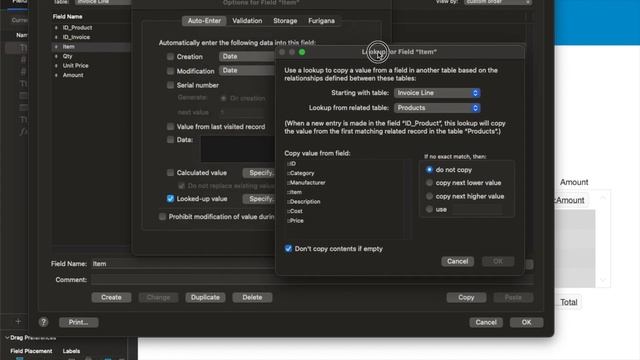Uncheck Don't copy contents if empty
This screenshot has width=640, height=360.
coord(288,249)
